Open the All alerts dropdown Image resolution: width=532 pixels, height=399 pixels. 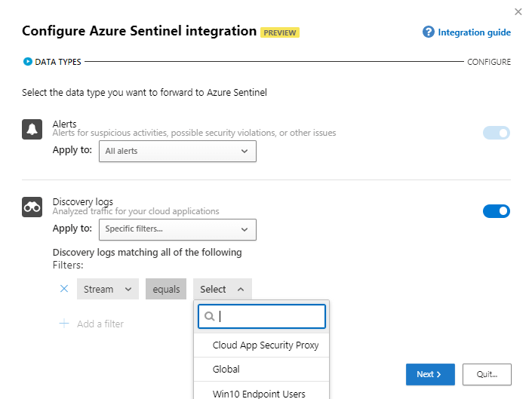(177, 151)
